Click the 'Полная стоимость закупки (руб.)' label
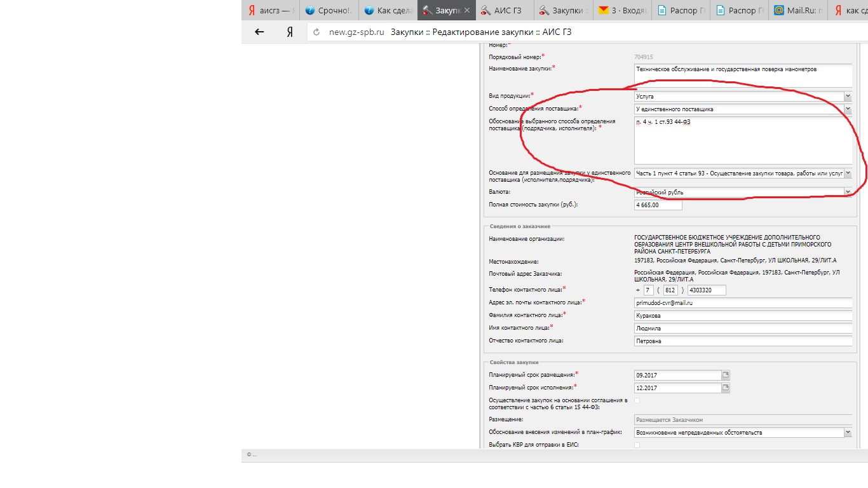Viewport: 868px width, 488px height. click(x=534, y=205)
